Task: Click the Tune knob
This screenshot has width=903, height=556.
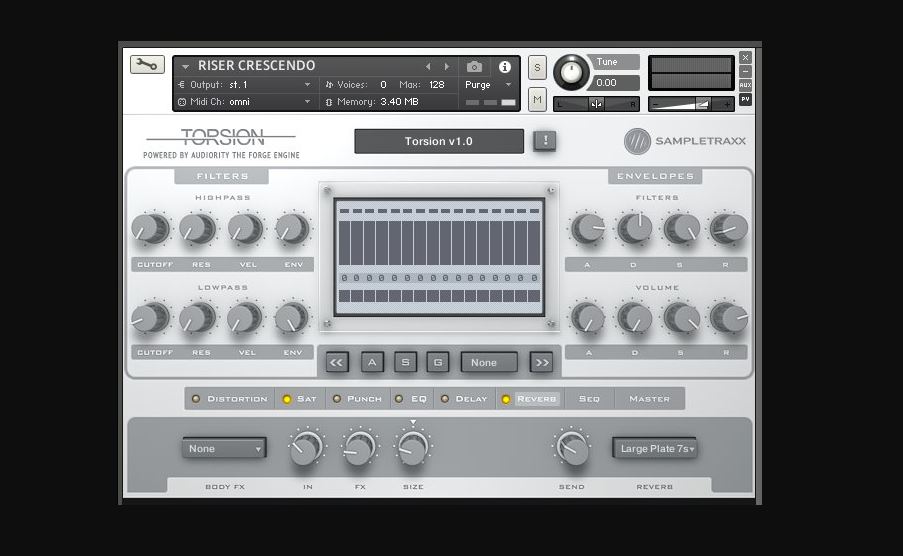Action: click(x=571, y=72)
